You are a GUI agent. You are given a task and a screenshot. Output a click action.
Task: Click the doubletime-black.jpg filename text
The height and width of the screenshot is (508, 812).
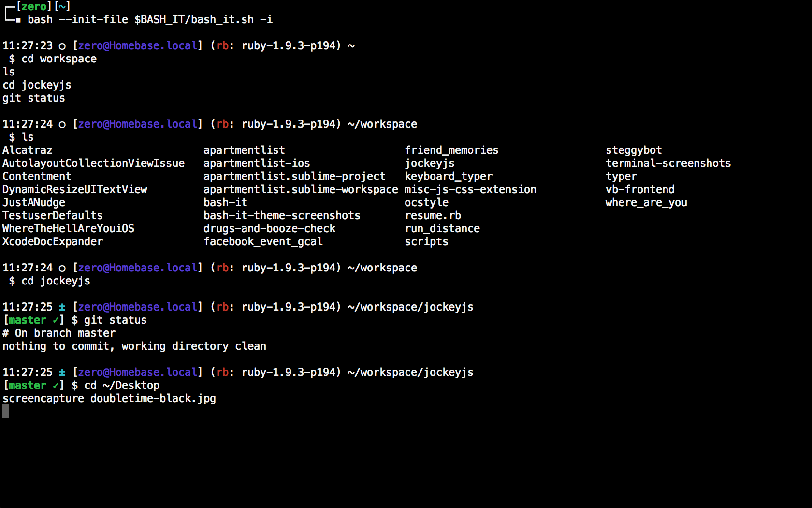point(153,398)
